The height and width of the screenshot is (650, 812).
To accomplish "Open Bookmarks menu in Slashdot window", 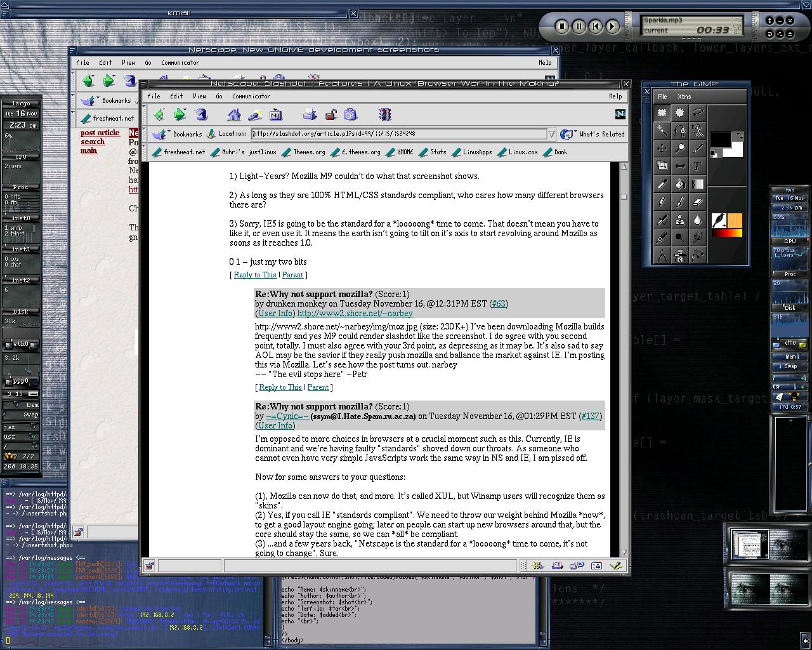I will click(x=177, y=134).
